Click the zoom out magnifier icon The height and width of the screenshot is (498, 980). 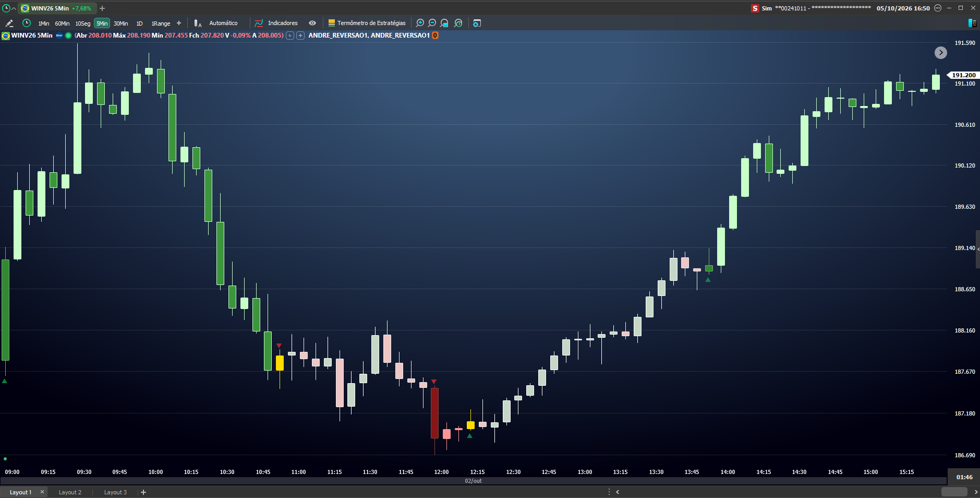pyautogui.click(x=432, y=23)
